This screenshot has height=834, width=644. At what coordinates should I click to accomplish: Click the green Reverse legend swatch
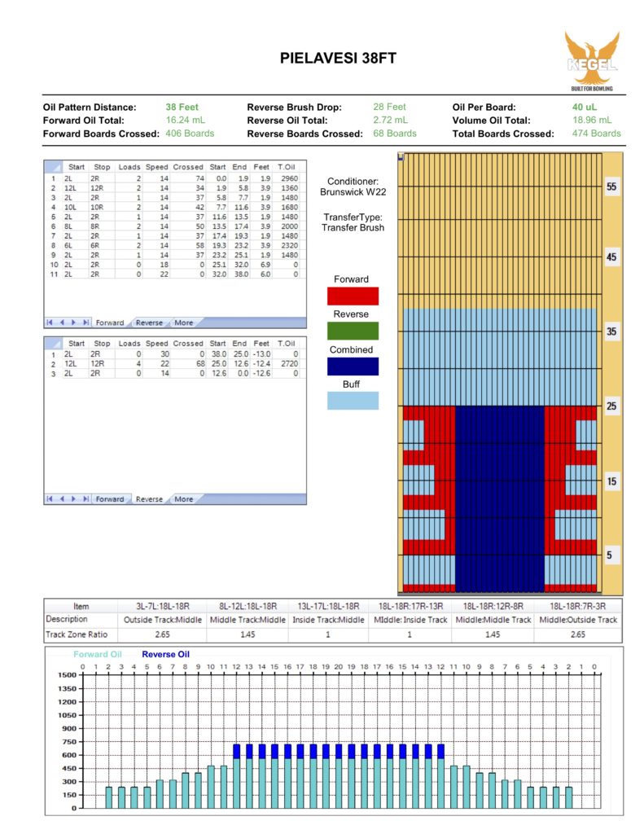point(353,331)
